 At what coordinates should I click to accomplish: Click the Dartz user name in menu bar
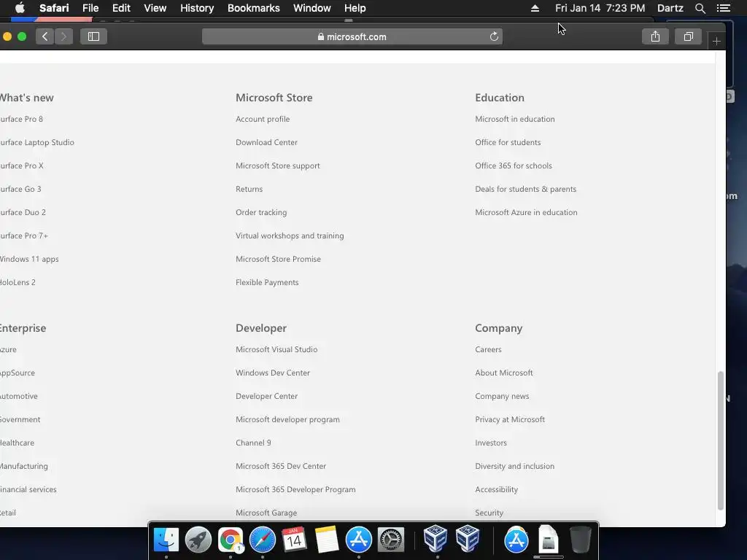pyautogui.click(x=670, y=8)
